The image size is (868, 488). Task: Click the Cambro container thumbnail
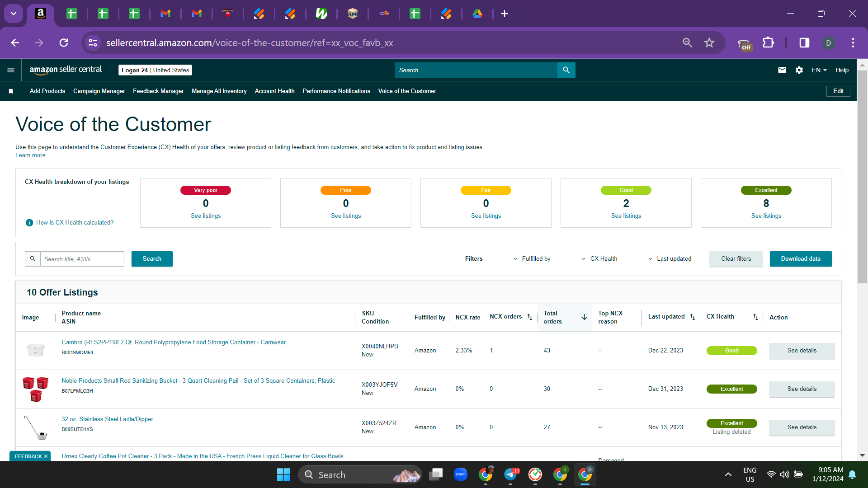pos(36,350)
